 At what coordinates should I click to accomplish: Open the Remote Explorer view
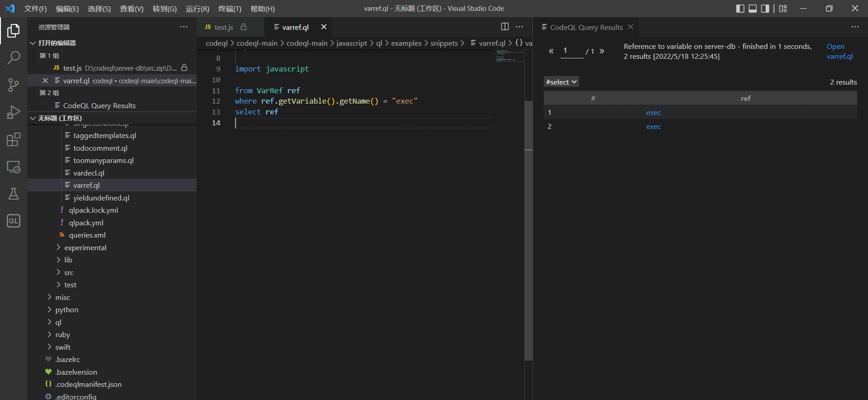[x=14, y=167]
